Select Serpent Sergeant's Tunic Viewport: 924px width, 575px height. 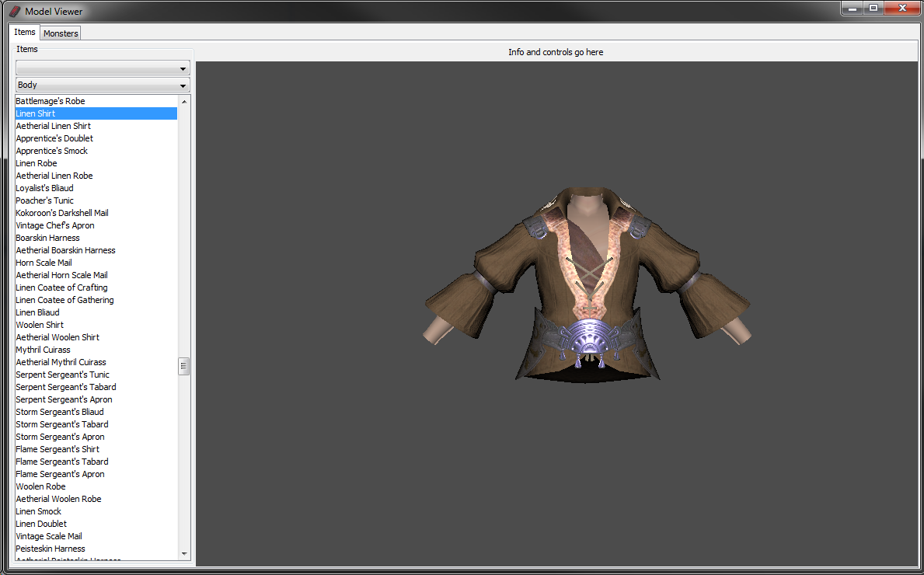coord(96,375)
